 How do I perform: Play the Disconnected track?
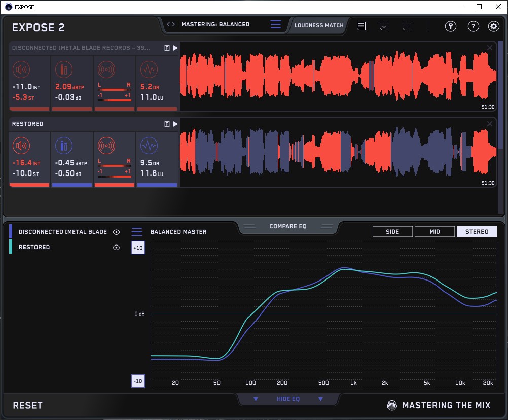pyautogui.click(x=175, y=48)
